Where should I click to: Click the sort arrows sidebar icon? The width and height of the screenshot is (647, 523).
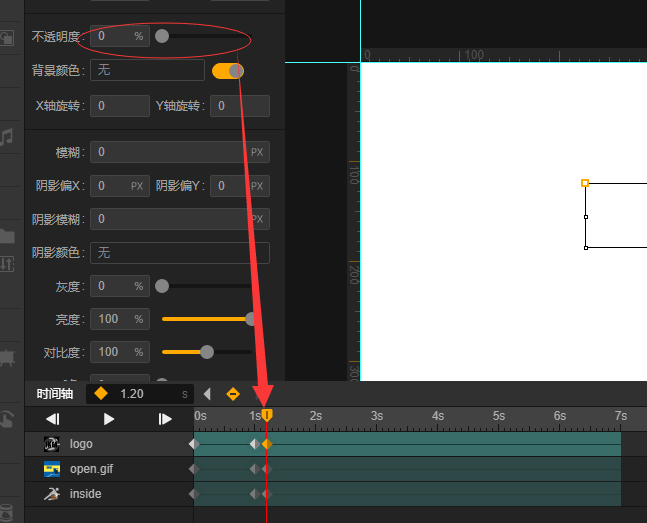point(7,264)
